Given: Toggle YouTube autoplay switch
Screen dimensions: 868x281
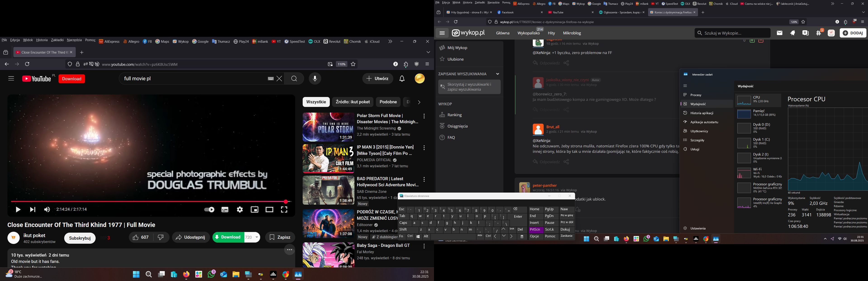Looking at the screenshot, I should (x=209, y=210).
